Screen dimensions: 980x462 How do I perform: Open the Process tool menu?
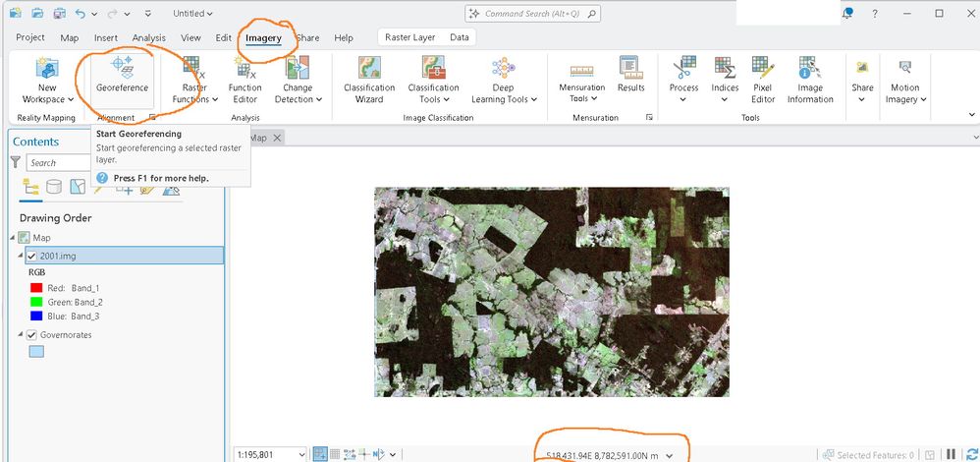point(683,81)
